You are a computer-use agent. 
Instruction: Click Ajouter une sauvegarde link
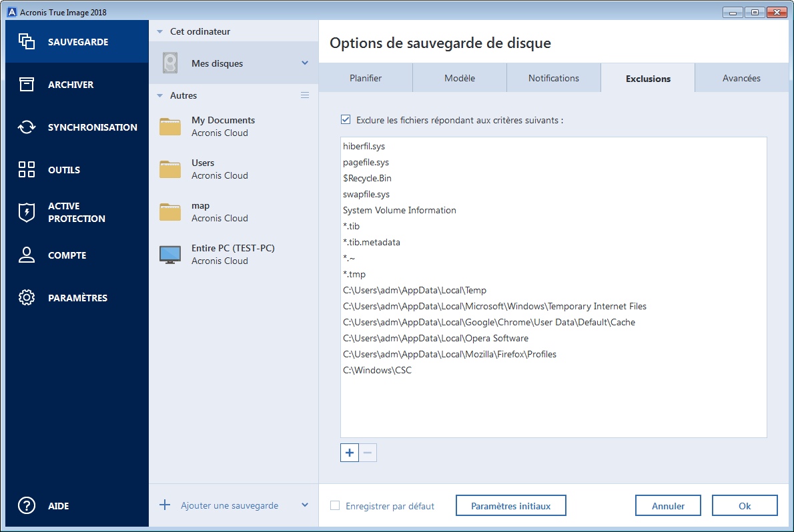pyautogui.click(x=230, y=505)
